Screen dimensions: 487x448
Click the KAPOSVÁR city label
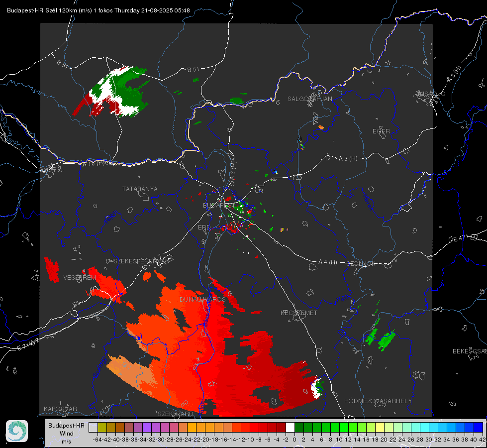coord(60,409)
